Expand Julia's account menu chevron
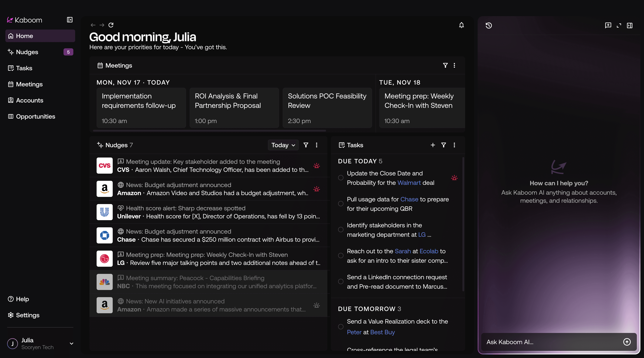The height and width of the screenshot is (358, 644). click(72, 344)
